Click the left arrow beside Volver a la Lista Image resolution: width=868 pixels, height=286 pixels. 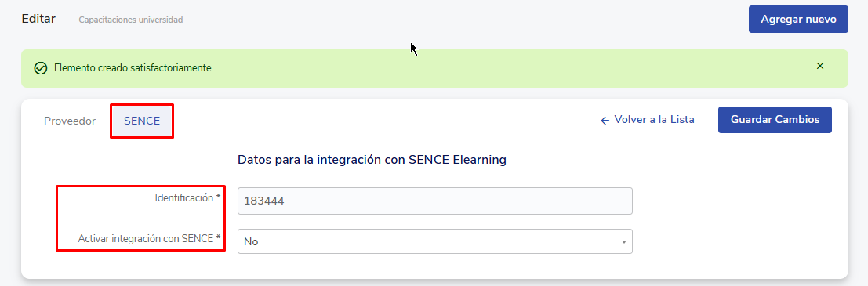tap(605, 121)
